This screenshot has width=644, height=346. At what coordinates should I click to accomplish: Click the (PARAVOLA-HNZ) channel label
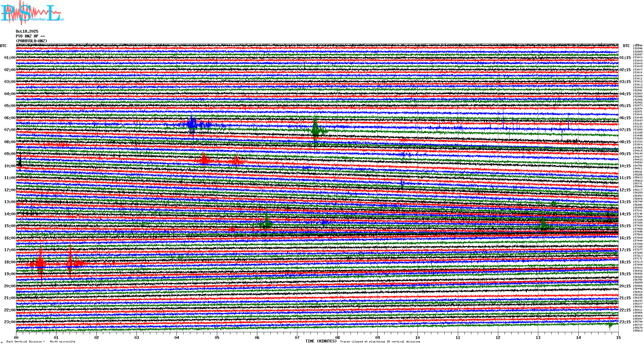click(x=31, y=41)
